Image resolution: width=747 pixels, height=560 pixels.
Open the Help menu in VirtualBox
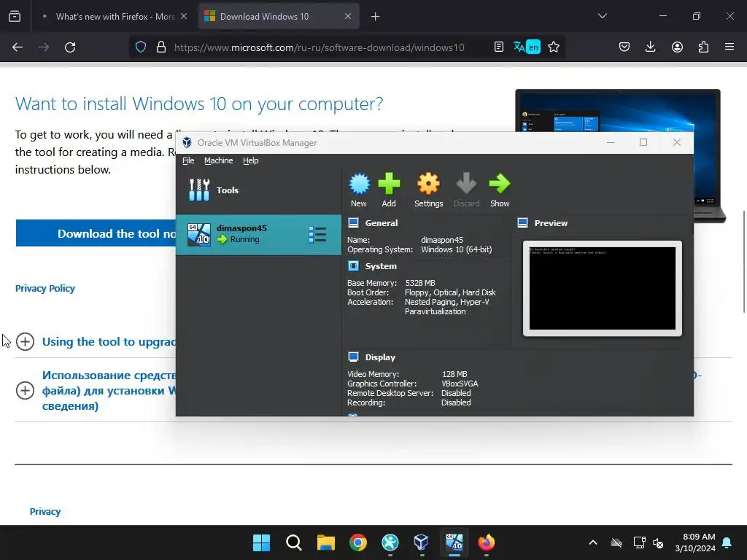(251, 160)
